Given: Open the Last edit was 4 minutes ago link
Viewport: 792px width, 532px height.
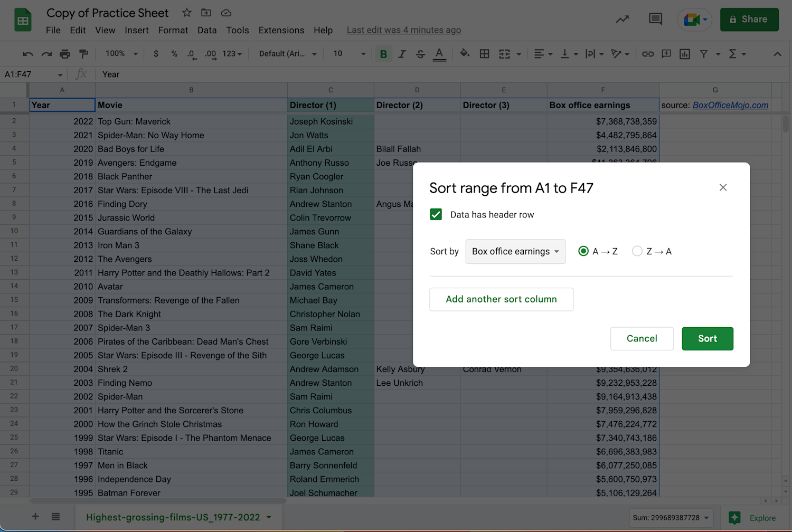Looking at the screenshot, I should pos(404,30).
